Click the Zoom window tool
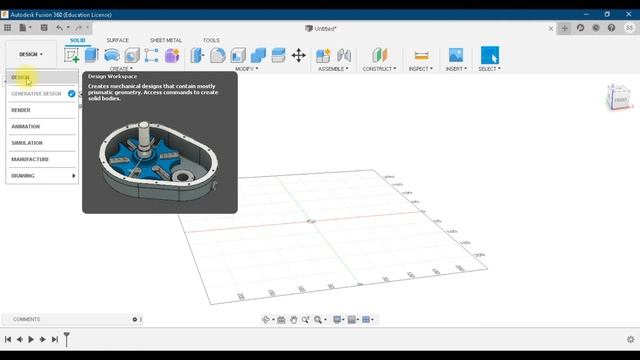 click(305, 320)
